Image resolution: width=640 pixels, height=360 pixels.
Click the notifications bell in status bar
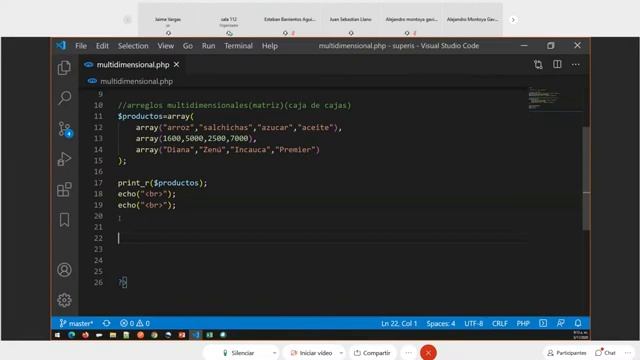pos(578,323)
